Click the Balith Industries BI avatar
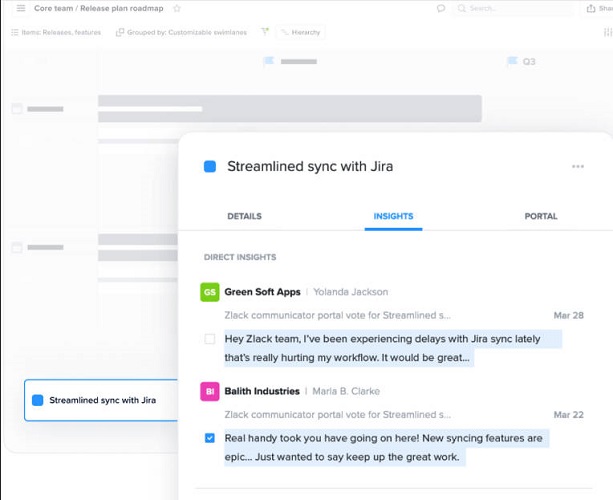This screenshot has height=500, width=613. [x=210, y=391]
